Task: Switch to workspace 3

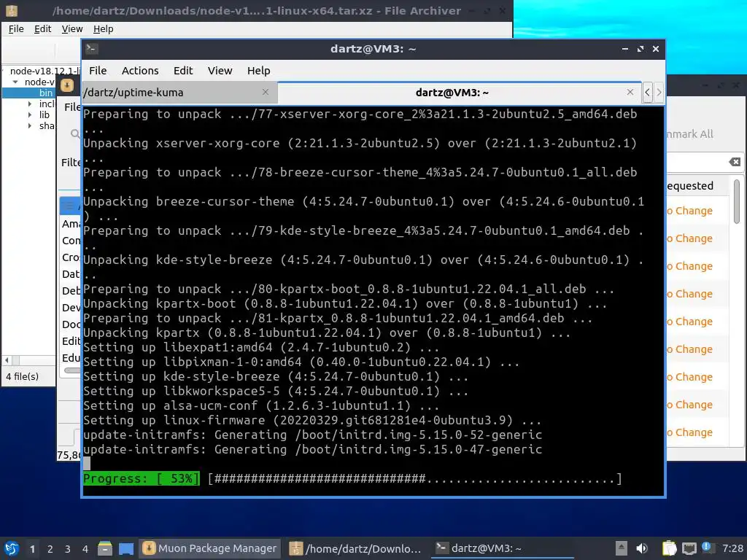Action: 68,549
